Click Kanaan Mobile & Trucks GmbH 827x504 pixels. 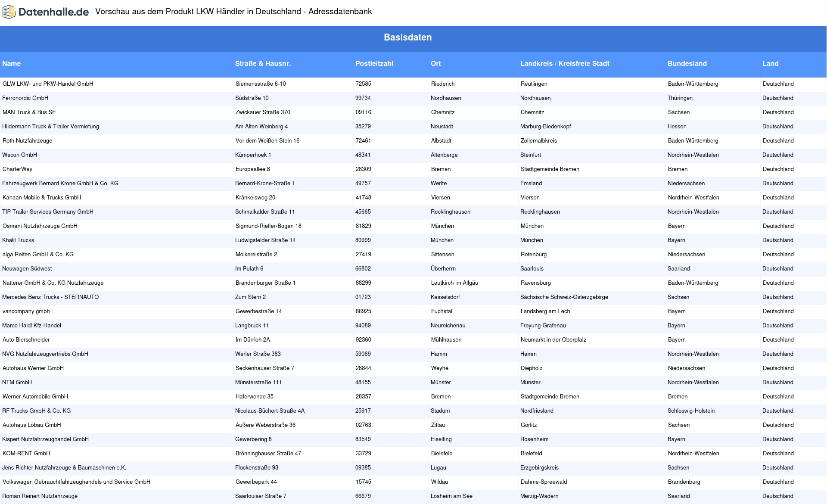pyautogui.click(x=42, y=198)
